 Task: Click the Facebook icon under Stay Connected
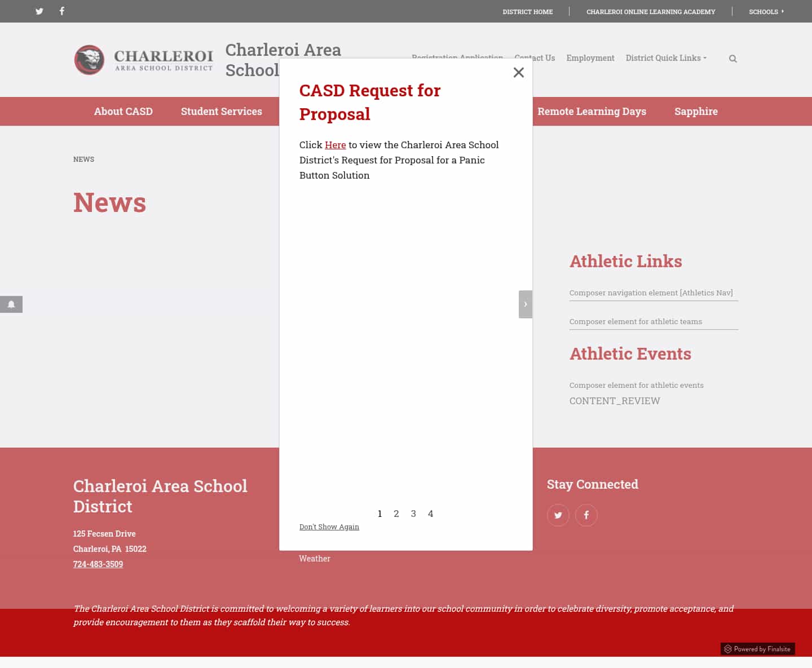586,515
